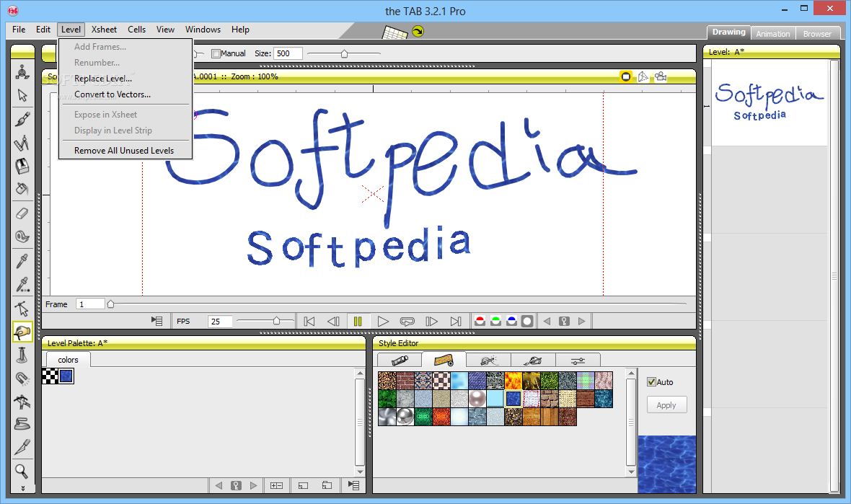
Task: Click Level Palette scrollbar down arrow
Action: tap(360, 472)
